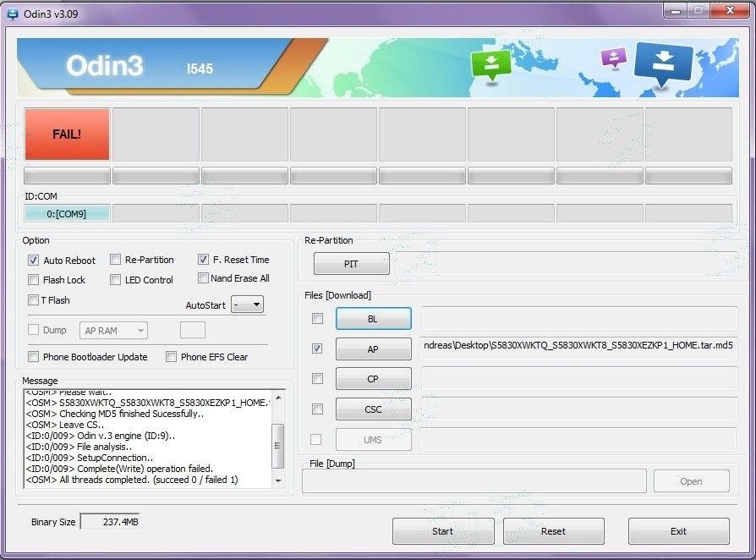
Task: Click the PIT file button
Action: tap(352, 264)
